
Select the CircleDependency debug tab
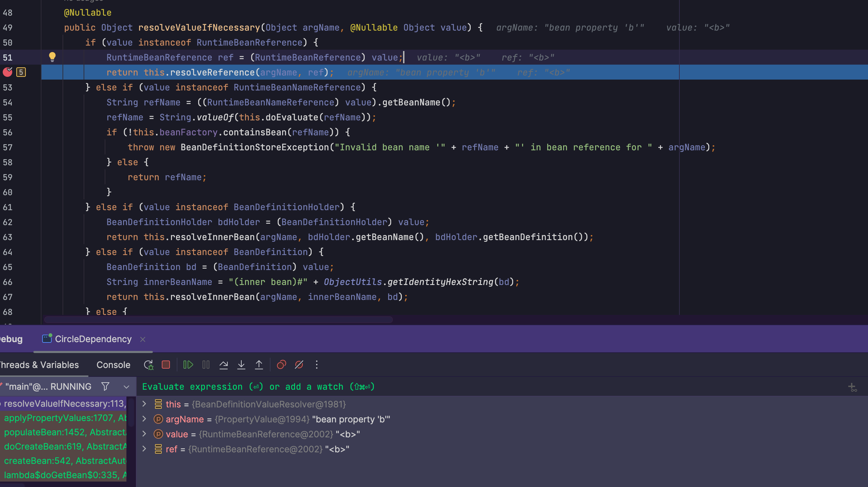click(93, 339)
